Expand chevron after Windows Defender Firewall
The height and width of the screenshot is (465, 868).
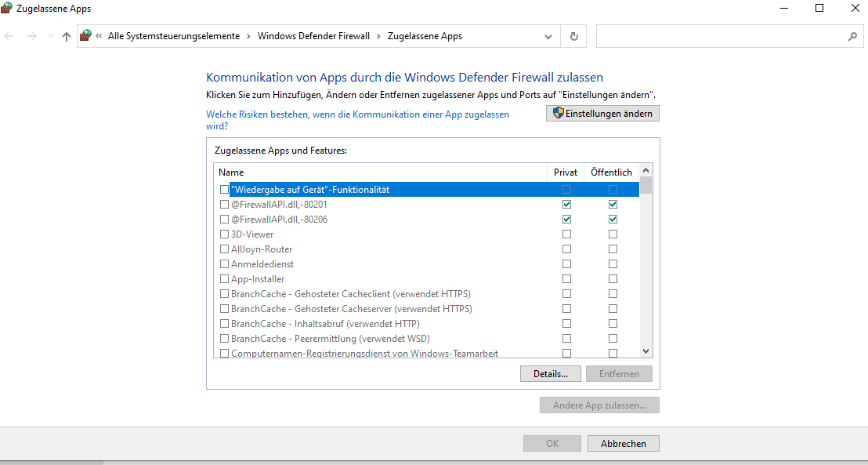(379, 37)
